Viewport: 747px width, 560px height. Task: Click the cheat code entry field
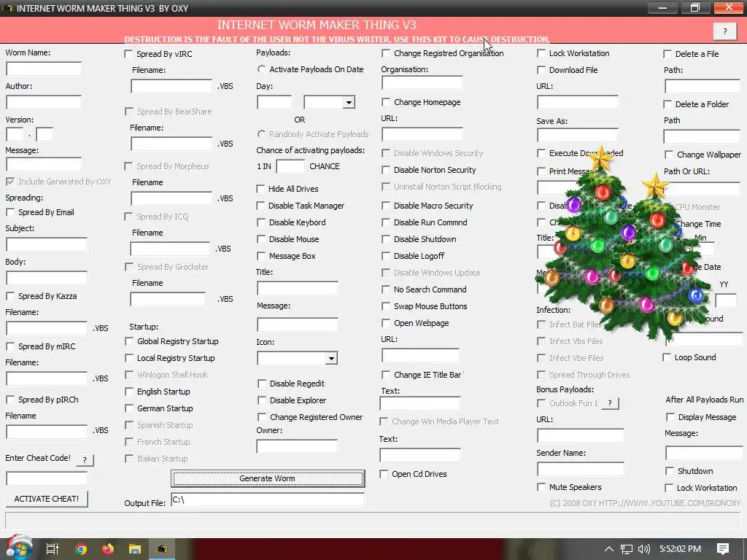point(47,478)
